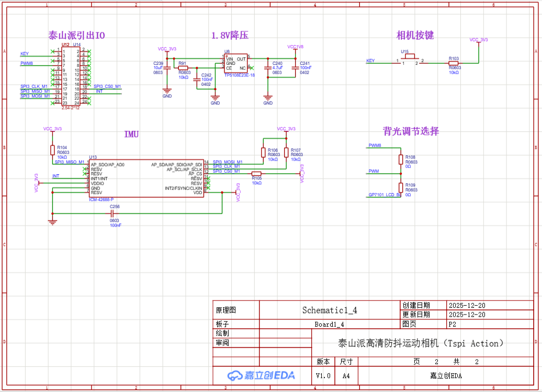The width and height of the screenshot is (542, 392).
Task: Click the VCC1V8 power net label
Action: 295,47
